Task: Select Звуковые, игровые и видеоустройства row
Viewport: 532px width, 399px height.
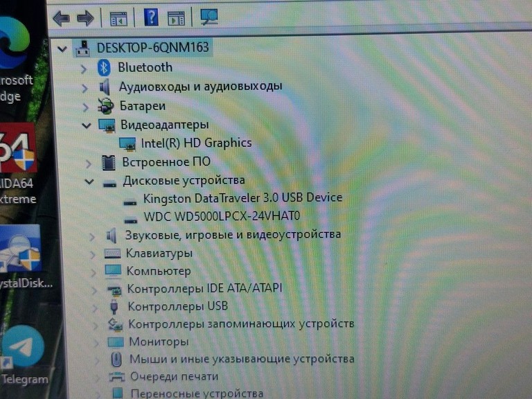Action: point(233,234)
